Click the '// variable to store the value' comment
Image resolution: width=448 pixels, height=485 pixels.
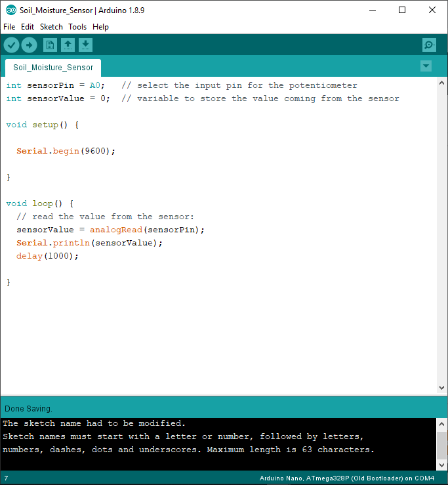(260, 98)
